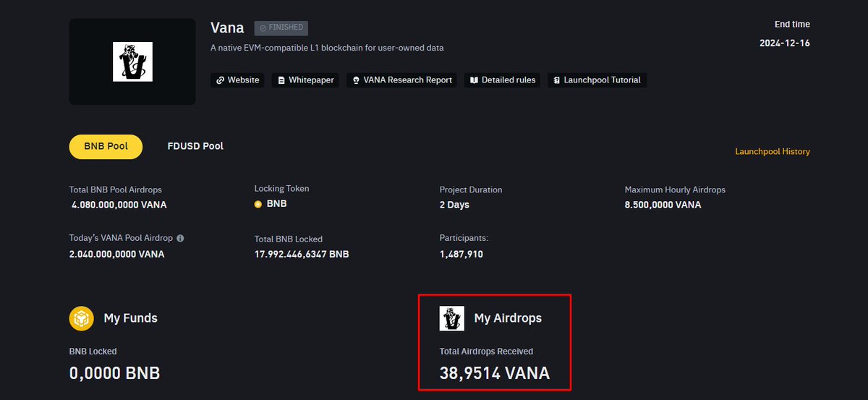Click the icon beside Launchpool Tutorial
Viewport: 868px width, 400px height.
556,80
